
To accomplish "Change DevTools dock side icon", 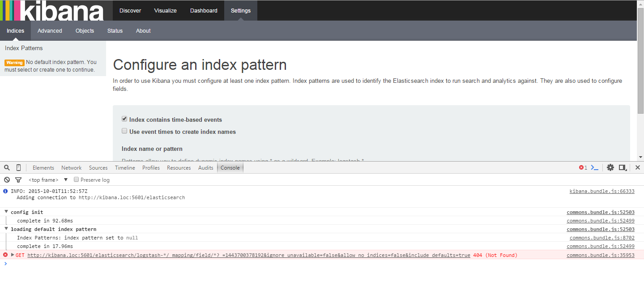I will pyautogui.click(x=623, y=167).
